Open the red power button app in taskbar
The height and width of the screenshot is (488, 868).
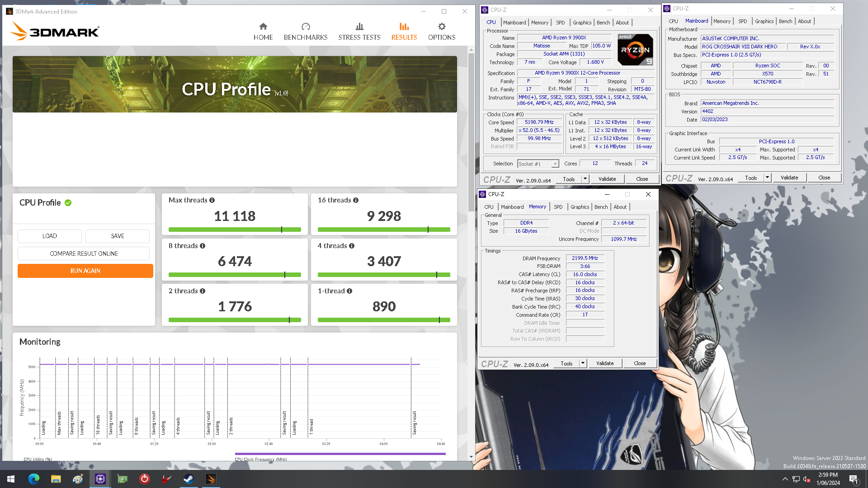[x=144, y=479]
